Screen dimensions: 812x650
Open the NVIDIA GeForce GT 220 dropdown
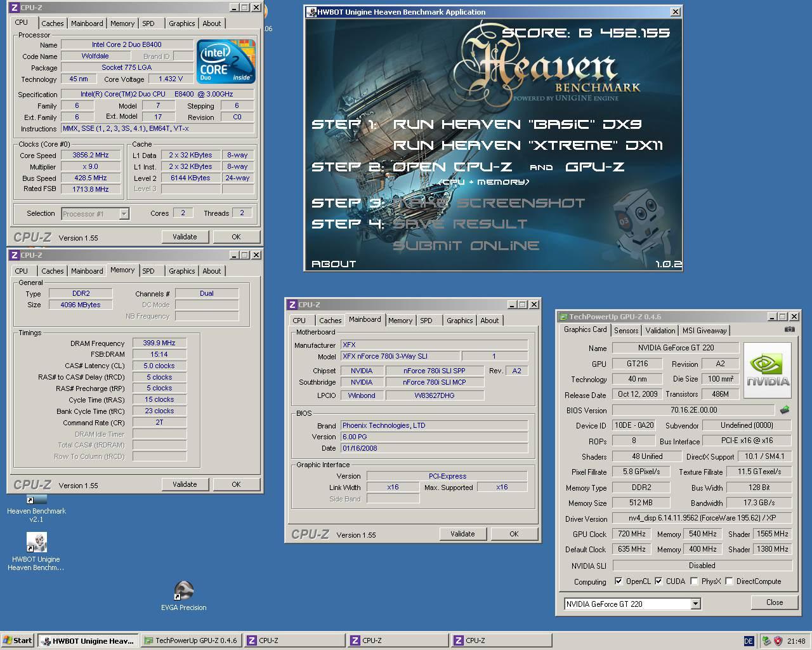[x=695, y=604]
